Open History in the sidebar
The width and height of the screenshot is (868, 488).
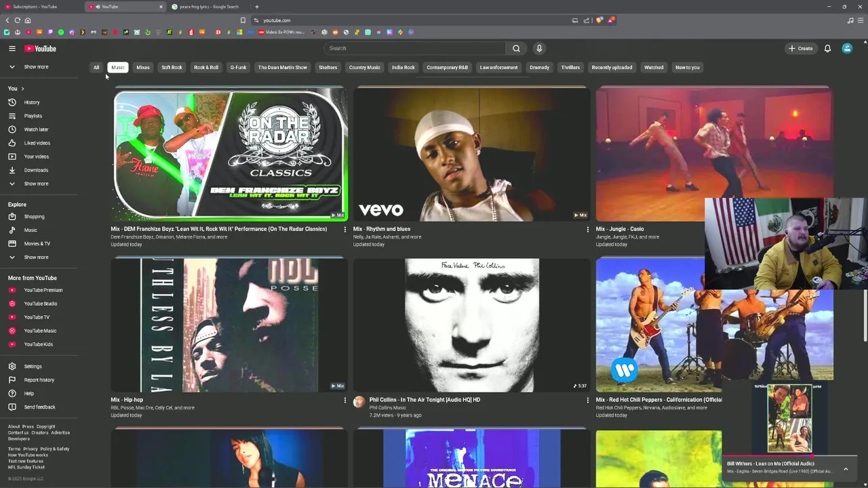[32, 102]
